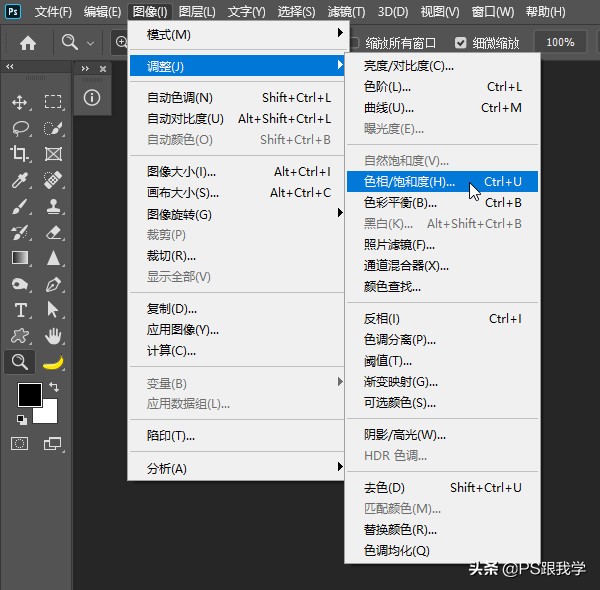Choose 可选颜色(S)... menu entry
The height and width of the screenshot is (590, 600).
point(442,403)
